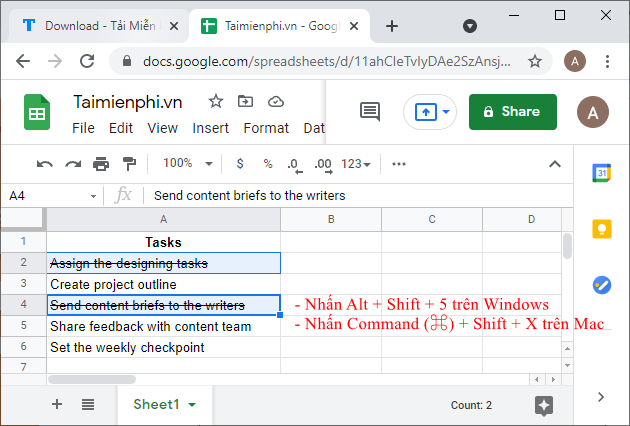Select the Paint format roller icon
Image resolution: width=630 pixels, height=426 pixels.
(129, 164)
